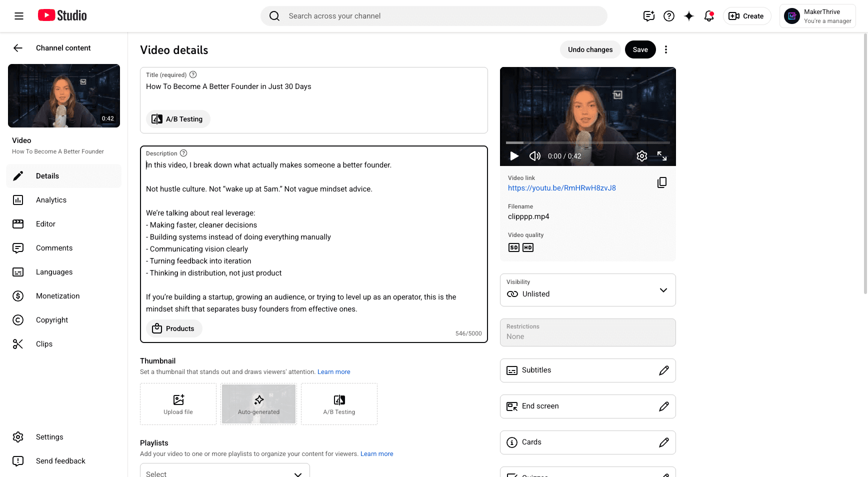Image resolution: width=868 pixels, height=477 pixels.
Task: Go back using Channel content arrow
Action: click(x=18, y=48)
